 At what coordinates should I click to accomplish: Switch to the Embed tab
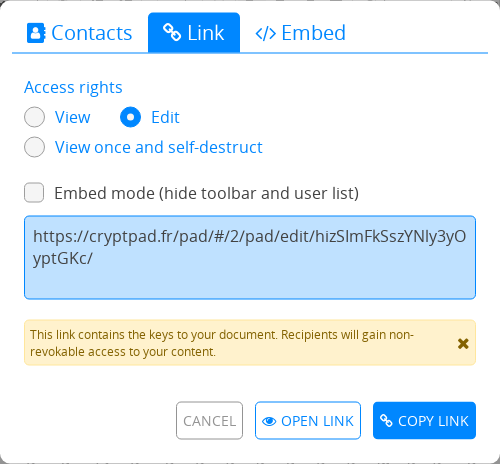click(x=300, y=33)
